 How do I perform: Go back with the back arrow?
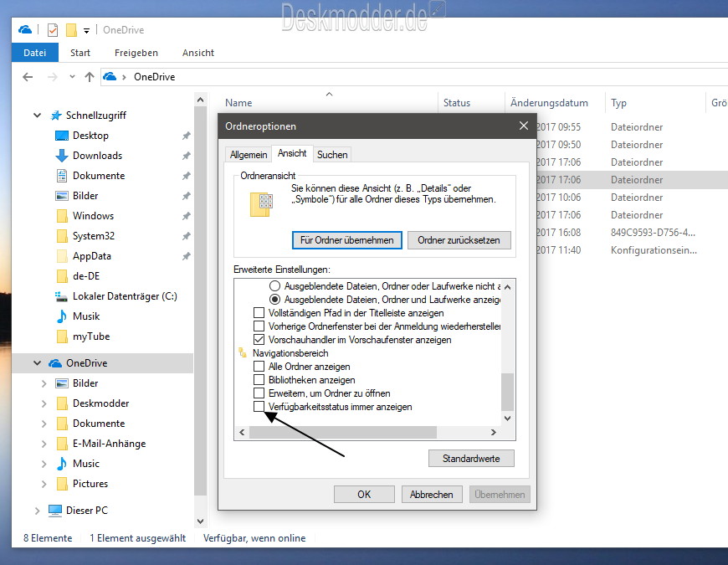coord(28,77)
